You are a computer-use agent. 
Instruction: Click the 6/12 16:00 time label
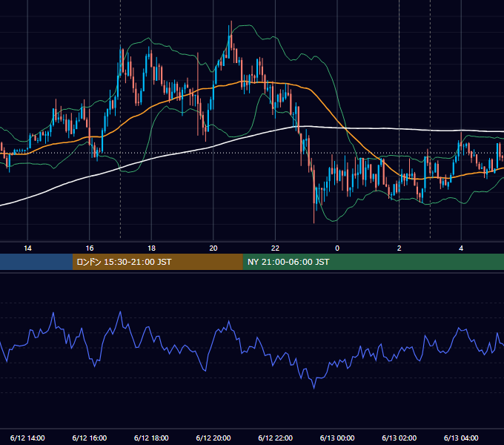(x=90, y=438)
